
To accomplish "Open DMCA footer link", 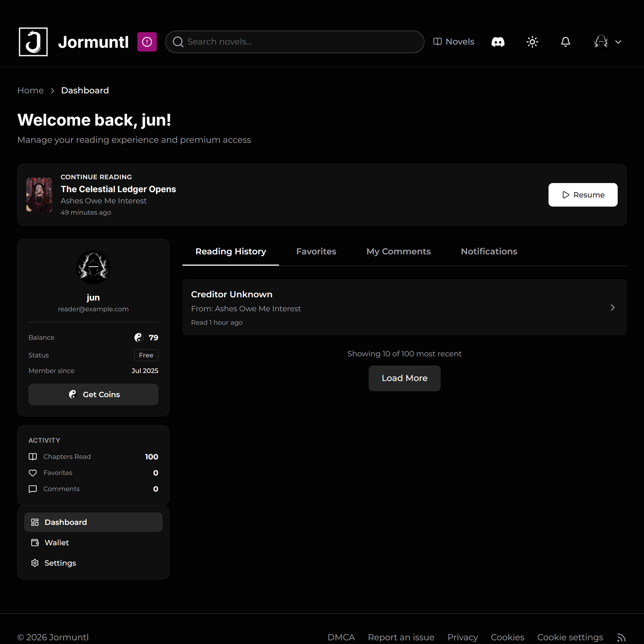I will click(x=341, y=638).
